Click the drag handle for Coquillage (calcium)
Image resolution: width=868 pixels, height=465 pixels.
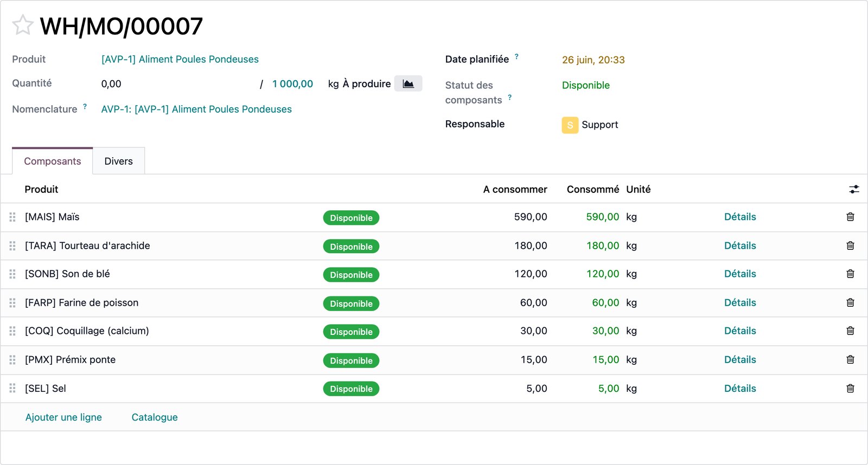point(12,331)
